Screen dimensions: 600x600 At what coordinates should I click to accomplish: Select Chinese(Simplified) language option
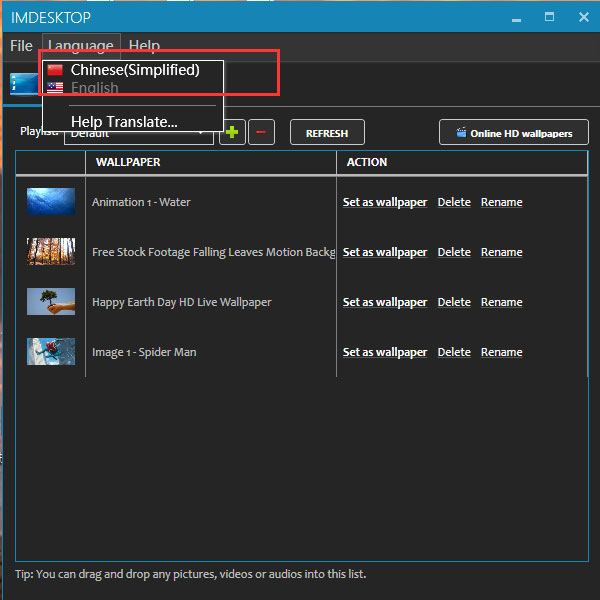[133, 70]
